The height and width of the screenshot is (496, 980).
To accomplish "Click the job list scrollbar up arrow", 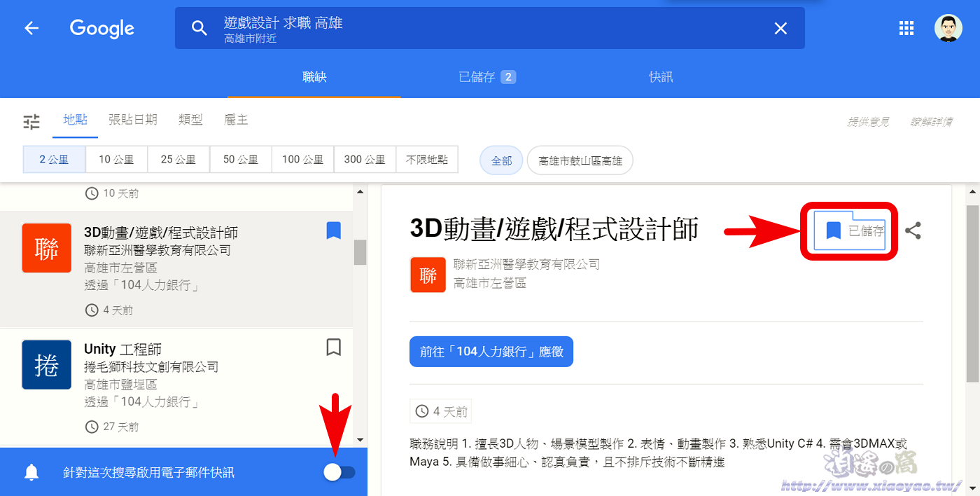I will click(x=360, y=191).
